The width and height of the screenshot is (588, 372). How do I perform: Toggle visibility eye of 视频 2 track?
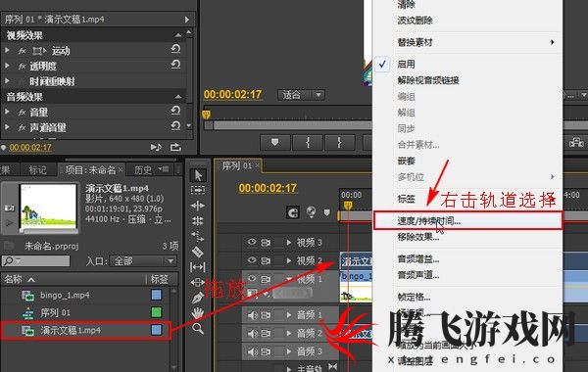pyautogui.click(x=252, y=260)
